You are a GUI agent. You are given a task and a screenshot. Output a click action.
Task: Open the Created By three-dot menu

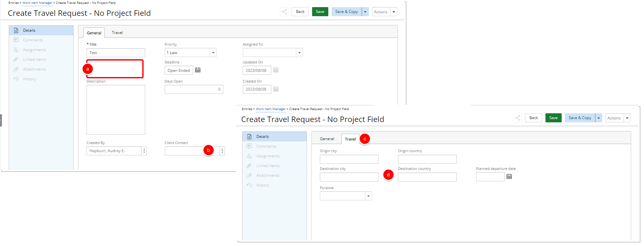pos(144,151)
